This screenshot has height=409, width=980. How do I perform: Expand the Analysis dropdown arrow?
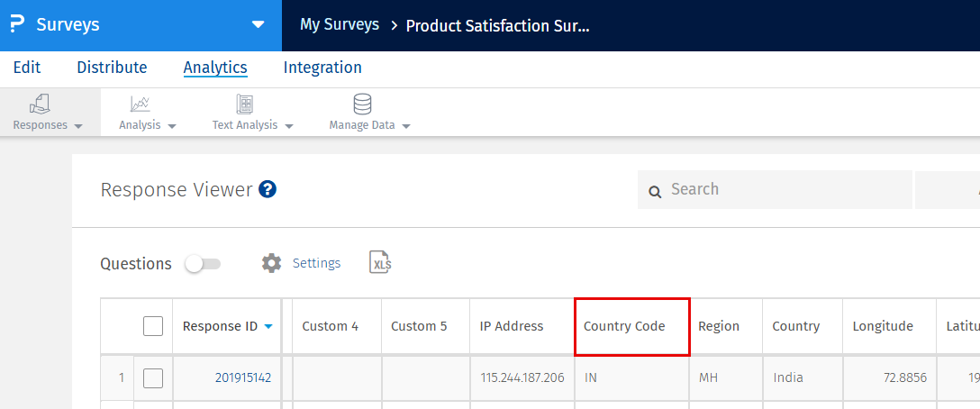click(x=172, y=126)
